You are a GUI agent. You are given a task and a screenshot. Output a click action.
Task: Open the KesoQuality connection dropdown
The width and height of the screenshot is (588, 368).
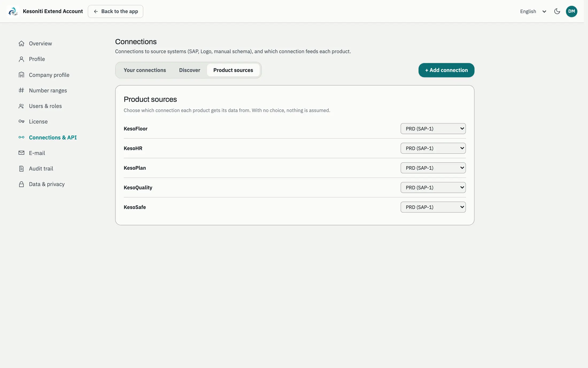coord(433,188)
